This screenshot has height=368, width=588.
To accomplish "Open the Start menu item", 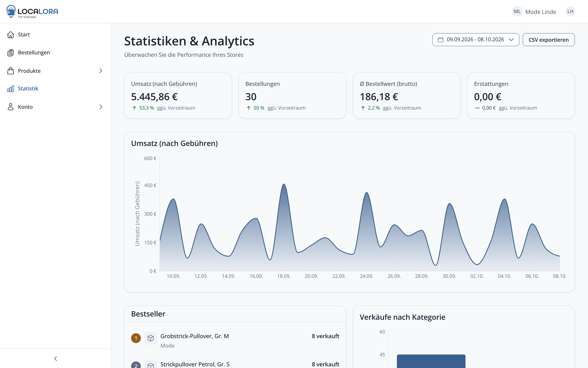I will coord(55,35).
